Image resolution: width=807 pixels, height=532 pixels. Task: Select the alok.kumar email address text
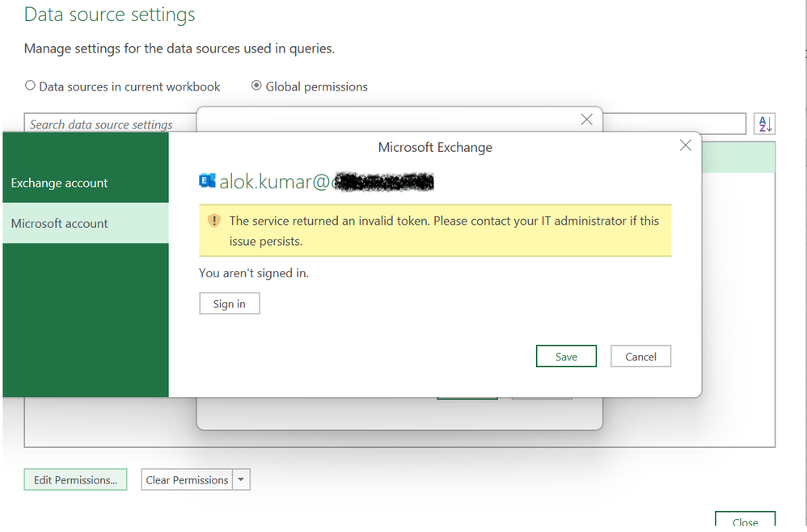tap(323, 180)
